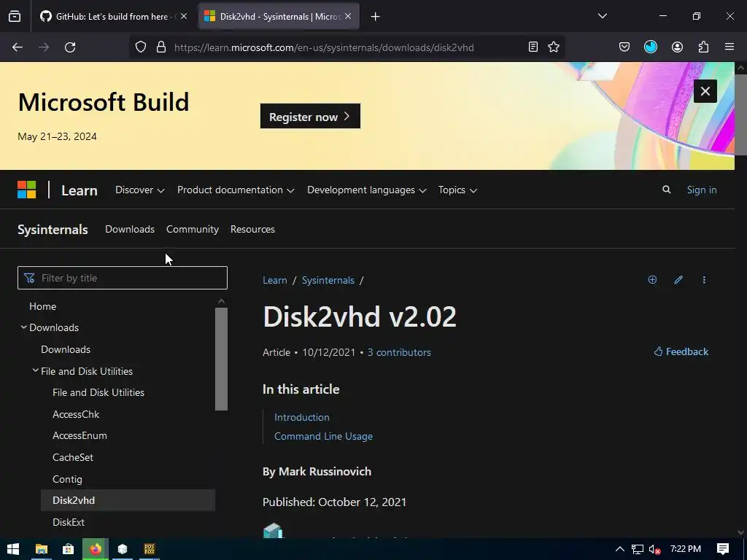Open the more actions dots icon

704,279
